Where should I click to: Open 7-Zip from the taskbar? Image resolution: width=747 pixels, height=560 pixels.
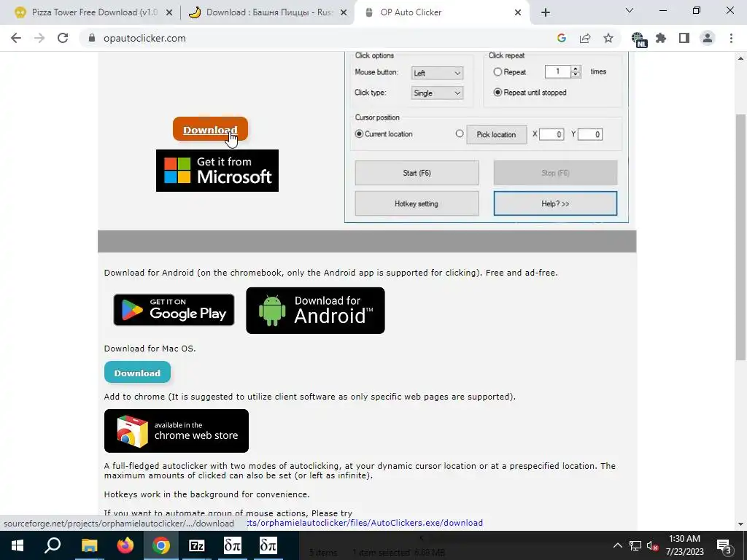[x=197, y=545]
